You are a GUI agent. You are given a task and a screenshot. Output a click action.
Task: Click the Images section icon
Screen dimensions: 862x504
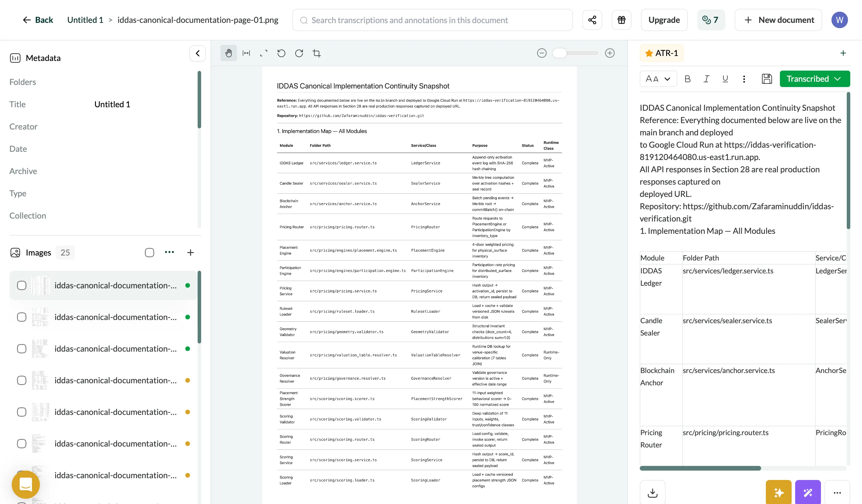15,252
